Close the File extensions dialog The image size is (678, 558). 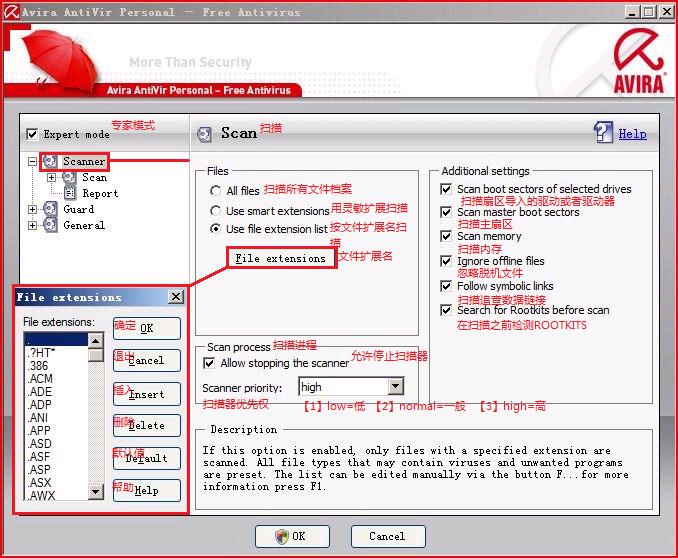(x=176, y=297)
